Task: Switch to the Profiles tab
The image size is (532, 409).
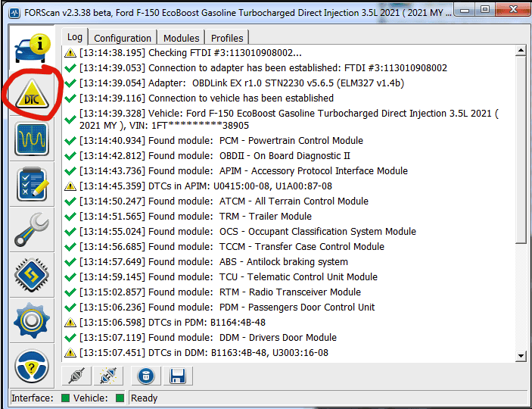Action: pyautogui.click(x=227, y=38)
